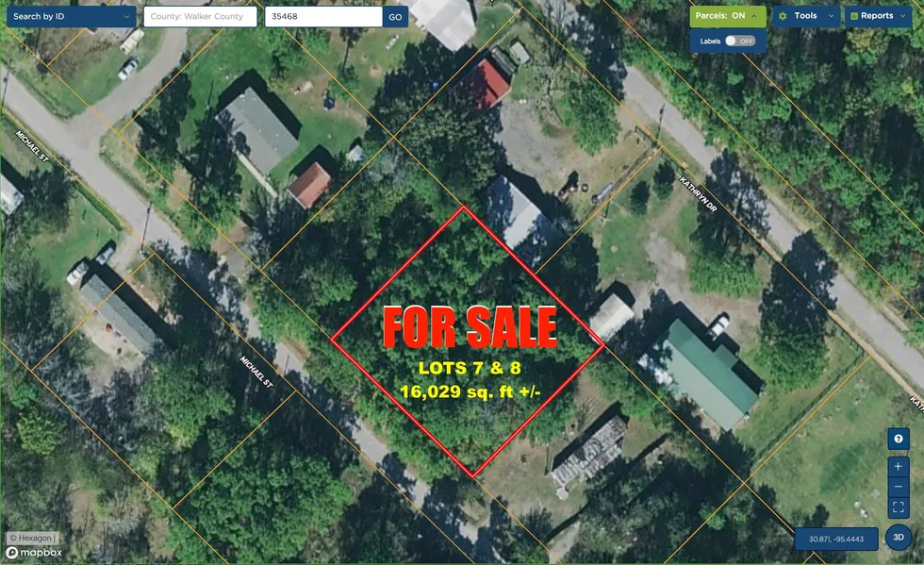
Task: Click the coordinates readout 30.871, -95.4443
Action: tap(836, 539)
